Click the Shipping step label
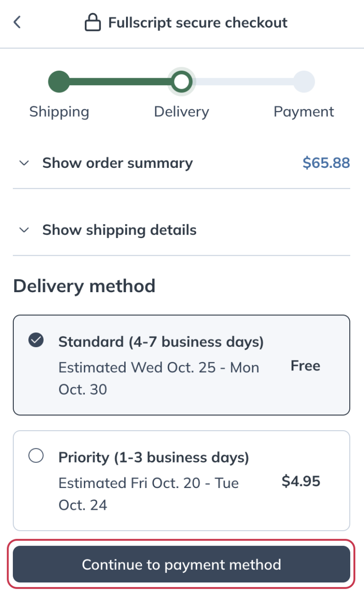This screenshot has height=599, width=364. (59, 111)
